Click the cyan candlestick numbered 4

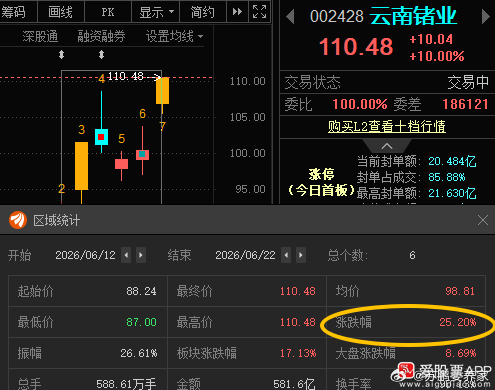coord(101,137)
